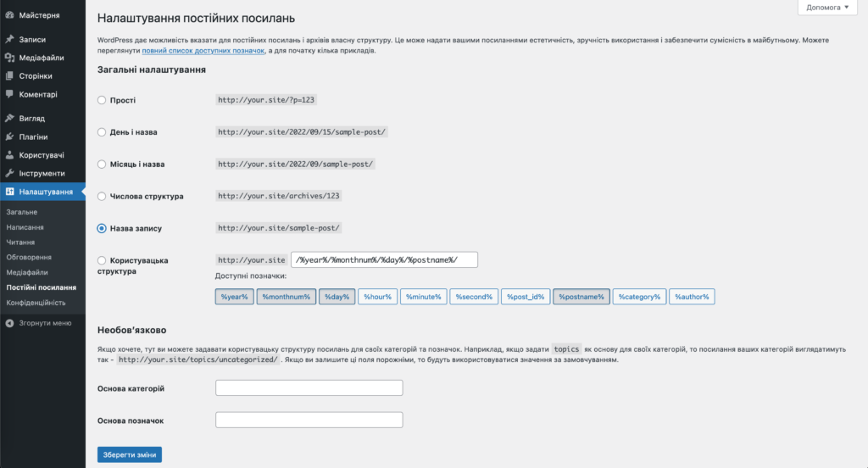Click the Плагіни plug icon
Viewport: 868px width, 468px height.
pos(9,136)
